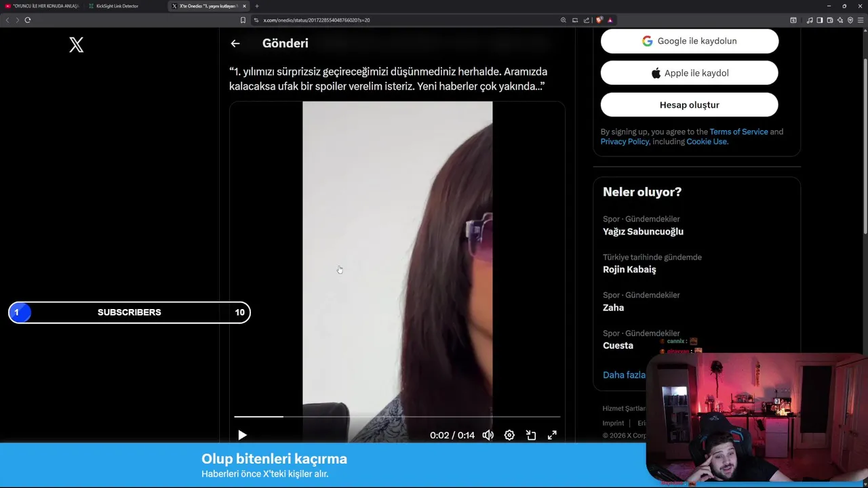Click the Hizmet Şartları footer link
The width and height of the screenshot is (868, 488).
624,408
